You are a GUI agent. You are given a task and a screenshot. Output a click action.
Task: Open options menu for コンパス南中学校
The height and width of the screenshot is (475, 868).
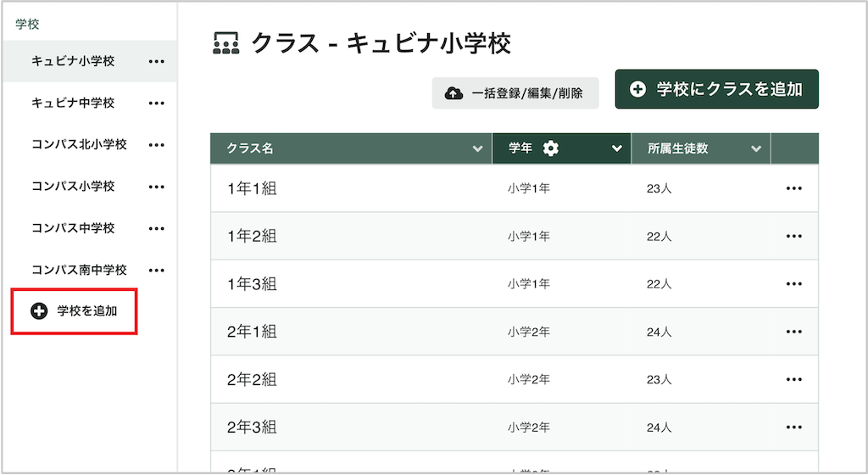tap(157, 271)
